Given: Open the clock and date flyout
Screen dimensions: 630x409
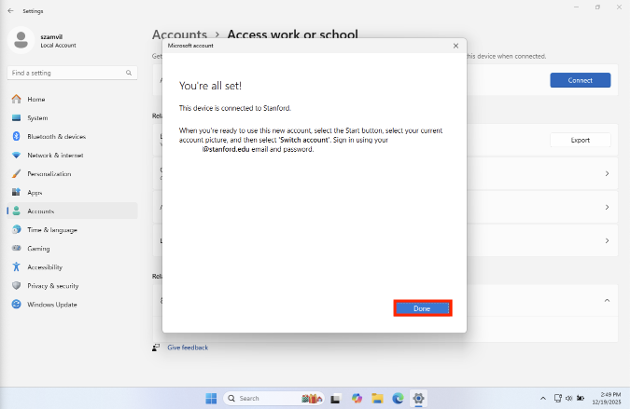Looking at the screenshot, I should (606, 398).
